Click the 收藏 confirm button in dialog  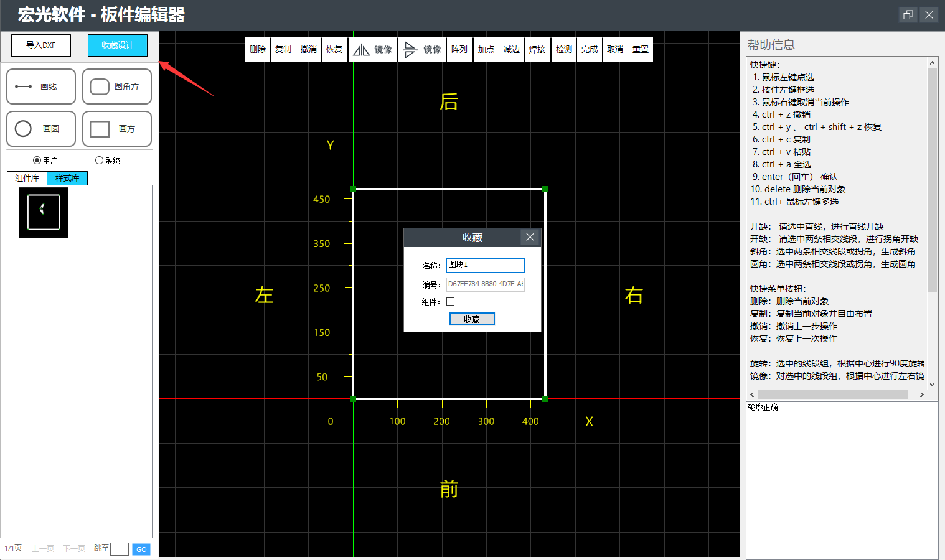[x=472, y=319]
